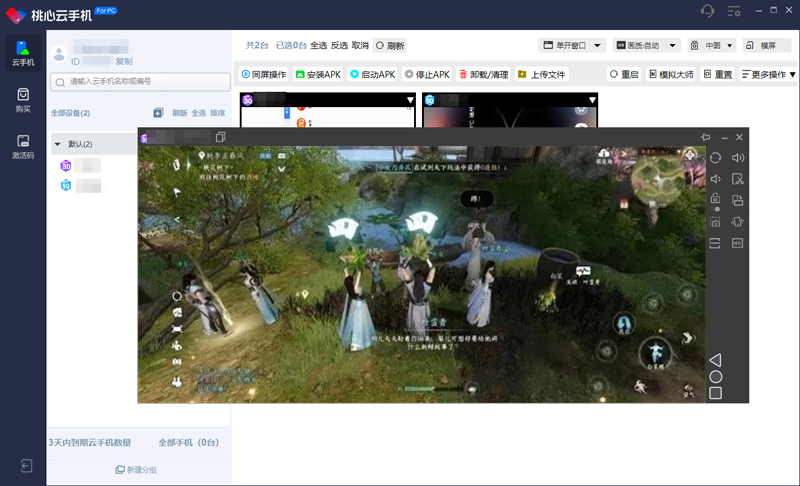
Task: Click volume down icon in phone panel
Action: tap(715, 179)
